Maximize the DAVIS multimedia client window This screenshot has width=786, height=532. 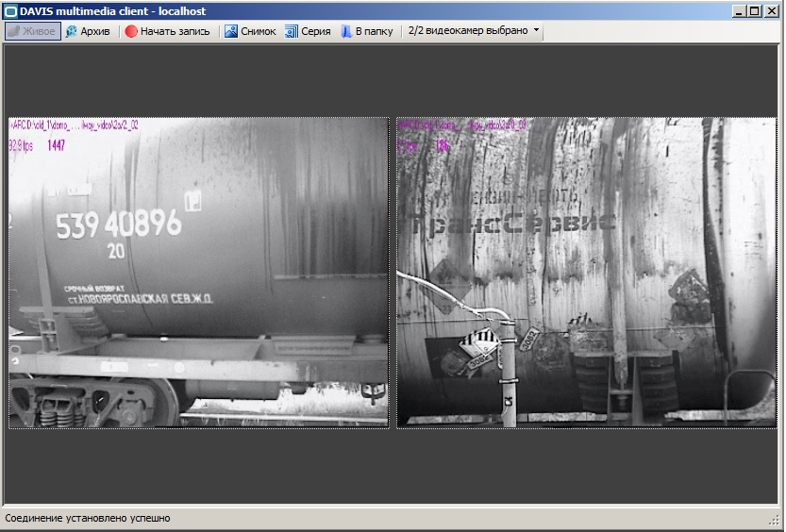755,11
